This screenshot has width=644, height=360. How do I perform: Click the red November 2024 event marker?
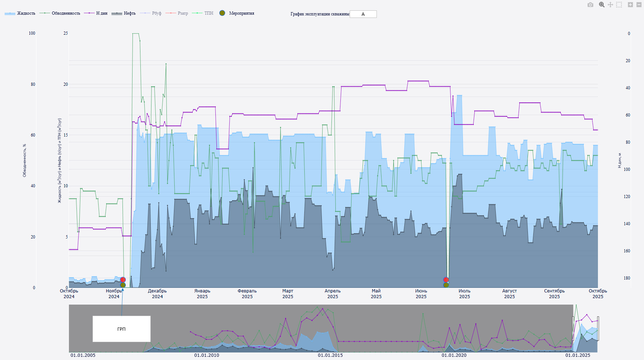point(123,280)
